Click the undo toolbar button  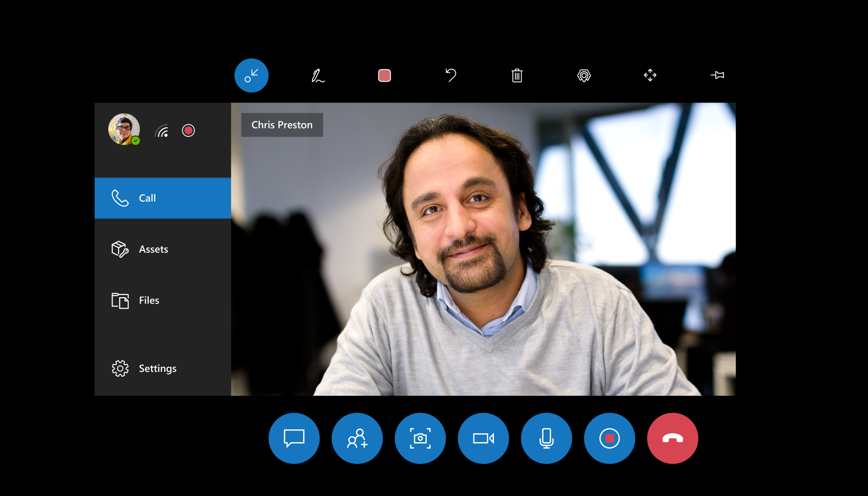coord(451,76)
